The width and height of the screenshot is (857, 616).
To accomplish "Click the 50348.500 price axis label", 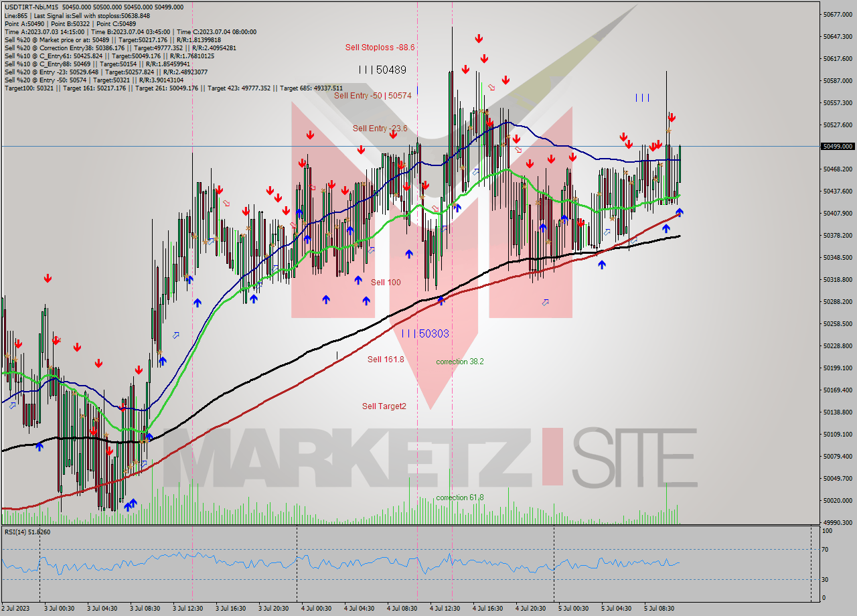I will (x=838, y=257).
